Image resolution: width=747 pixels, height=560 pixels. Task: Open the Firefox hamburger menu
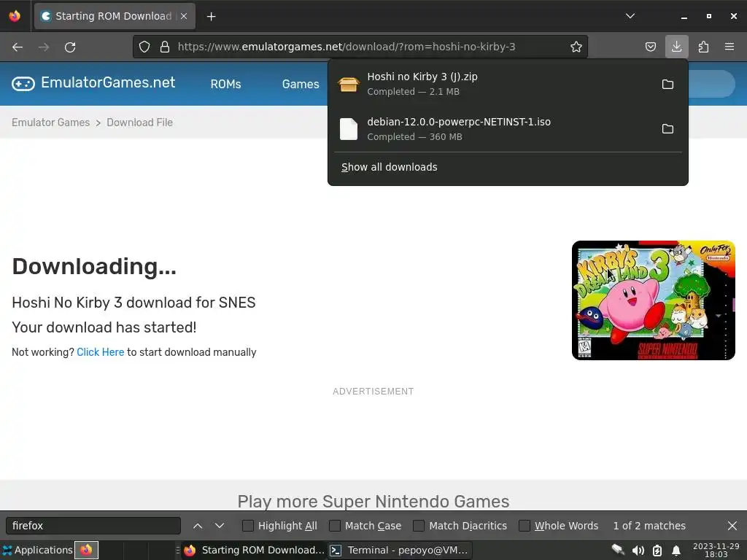click(x=729, y=47)
